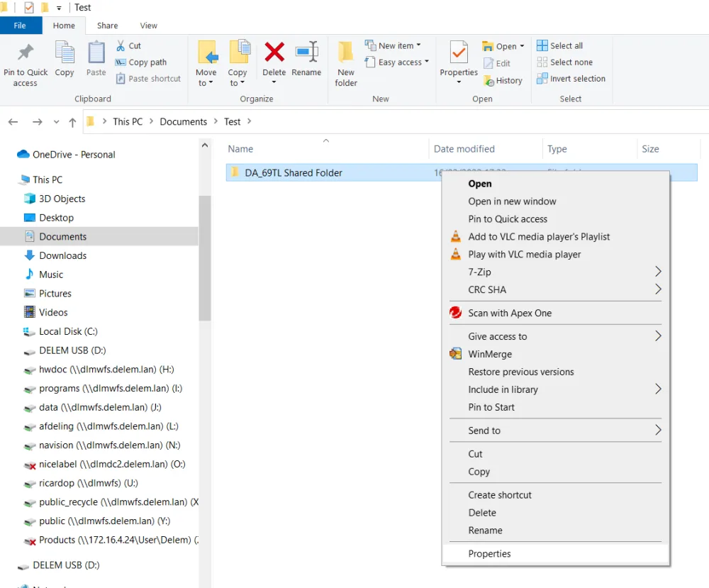The height and width of the screenshot is (588, 709).
Task: Open the File tab
Action: [21, 26]
